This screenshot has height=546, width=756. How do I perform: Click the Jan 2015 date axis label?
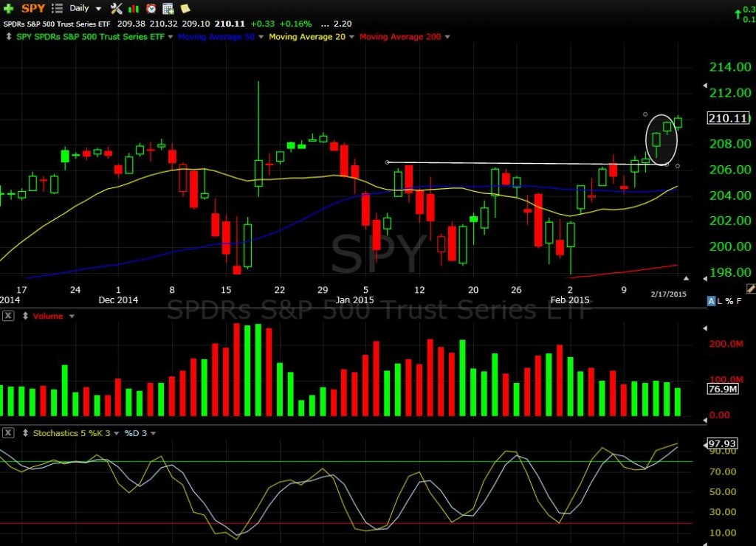click(355, 300)
